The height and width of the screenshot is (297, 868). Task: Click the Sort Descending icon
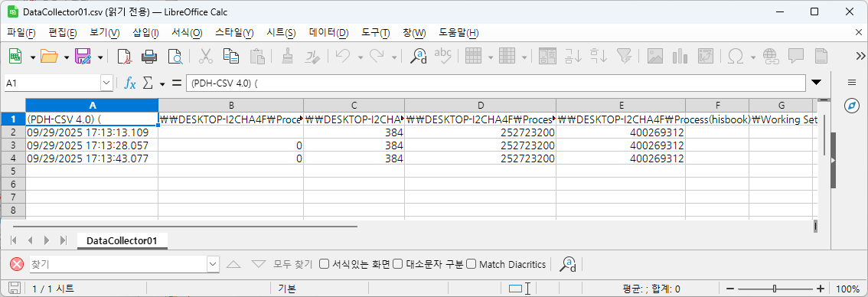[x=599, y=56]
